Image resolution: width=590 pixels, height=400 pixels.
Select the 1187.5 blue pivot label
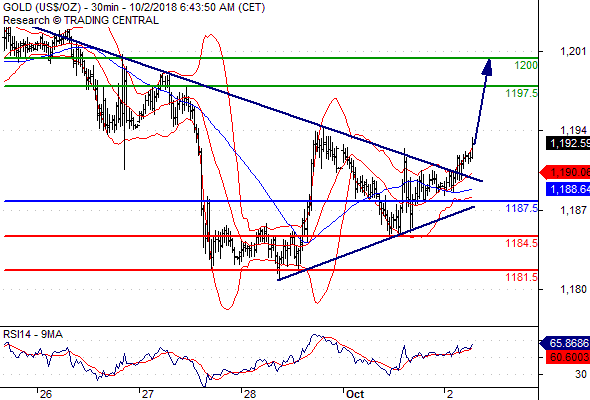tap(522, 208)
